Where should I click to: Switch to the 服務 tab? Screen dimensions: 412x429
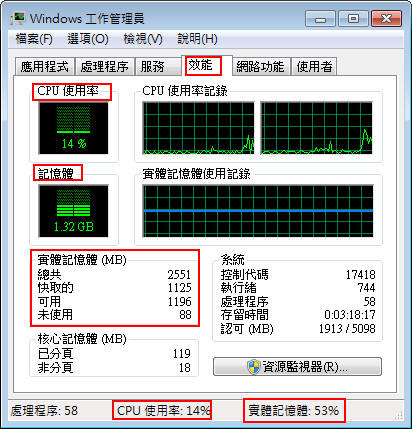(157, 66)
